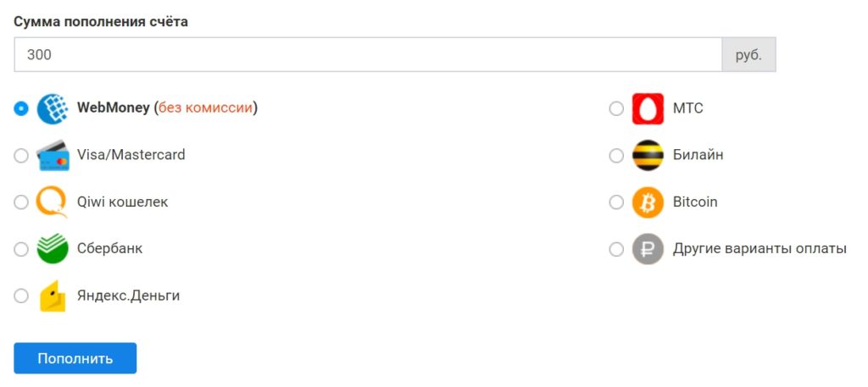The width and height of the screenshot is (868, 387).
Task: Select the Visa/Mastercard radio button
Action: point(21,156)
